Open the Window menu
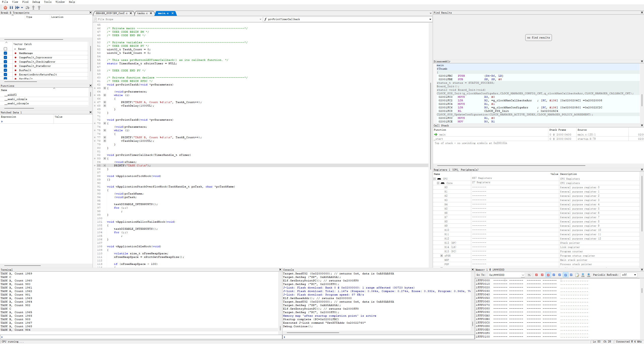The width and height of the screenshot is (644, 344). pyautogui.click(x=60, y=2)
